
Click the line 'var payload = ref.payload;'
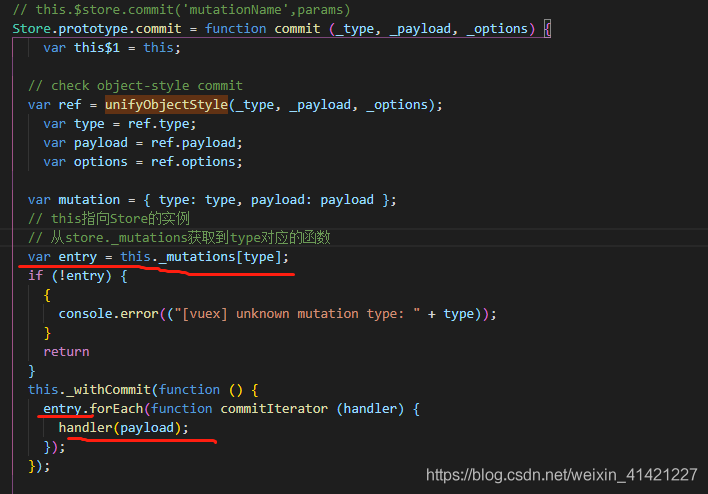click(x=143, y=143)
